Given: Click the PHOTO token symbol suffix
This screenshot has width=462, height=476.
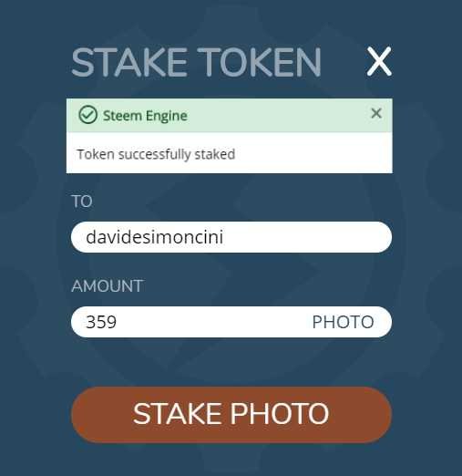Looking at the screenshot, I should [343, 322].
